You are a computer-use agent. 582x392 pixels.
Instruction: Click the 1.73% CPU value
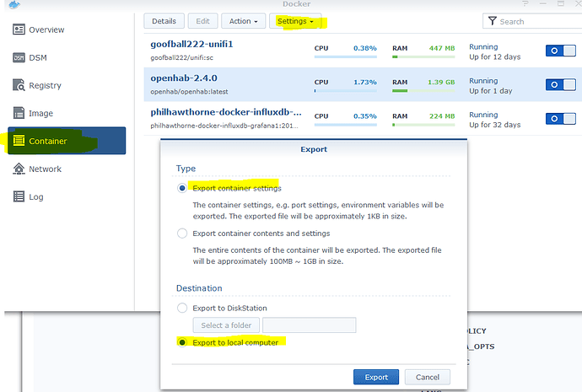coord(365,82)
